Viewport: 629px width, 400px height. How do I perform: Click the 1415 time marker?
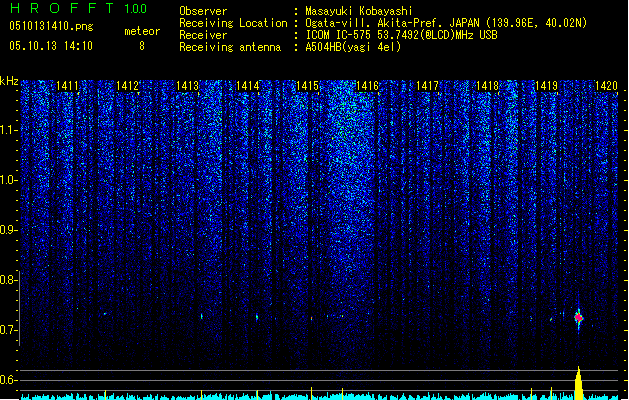click(x=307, y=85)
